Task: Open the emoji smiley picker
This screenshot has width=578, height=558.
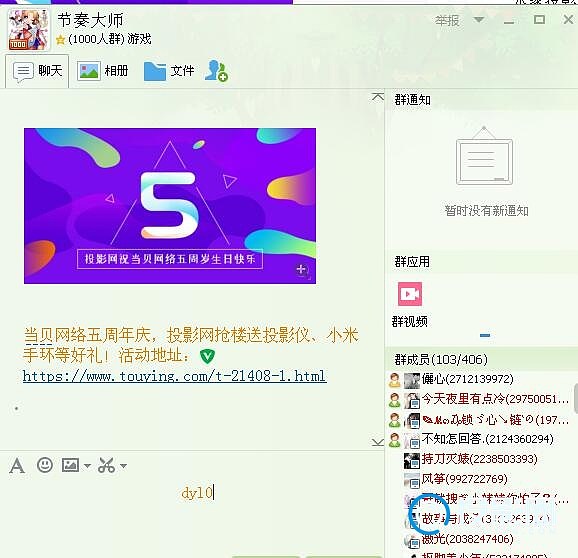Action: click(45, 465)
